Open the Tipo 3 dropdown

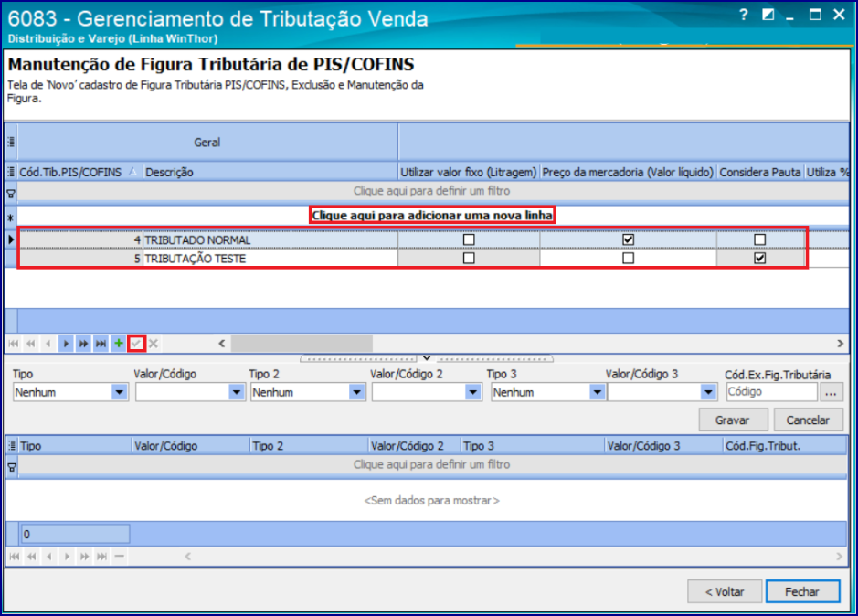click(598, 392)
